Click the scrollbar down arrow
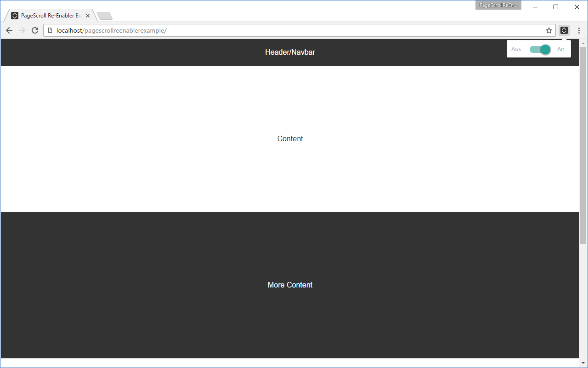 click(x=583, y=363)
